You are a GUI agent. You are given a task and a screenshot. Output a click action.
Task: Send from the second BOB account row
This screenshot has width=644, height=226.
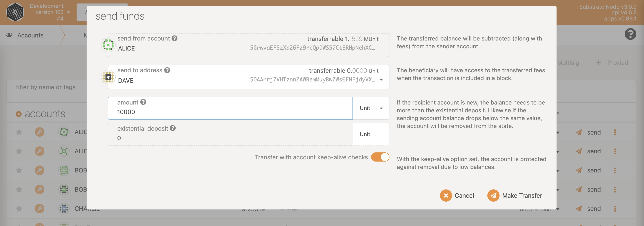click(588, 189)
